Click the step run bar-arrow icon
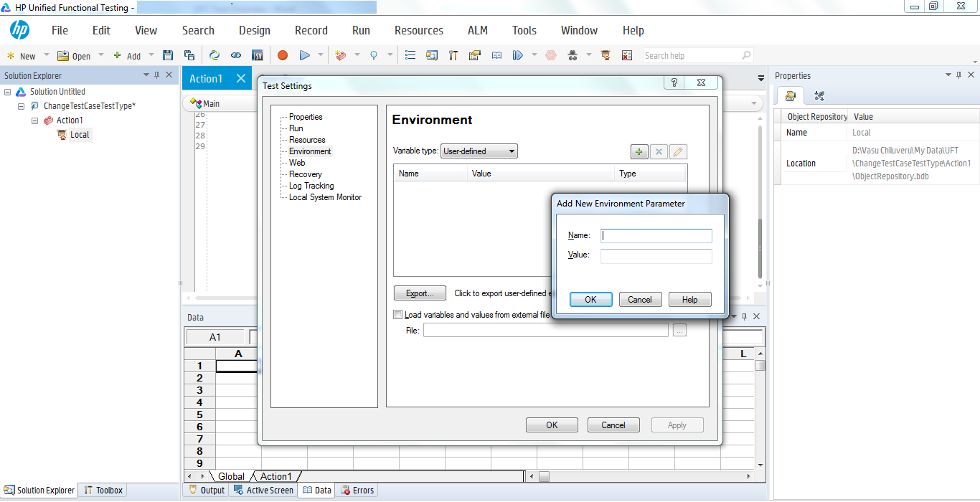The height and width of the screenshot is (502, 980). click(517, 55)
